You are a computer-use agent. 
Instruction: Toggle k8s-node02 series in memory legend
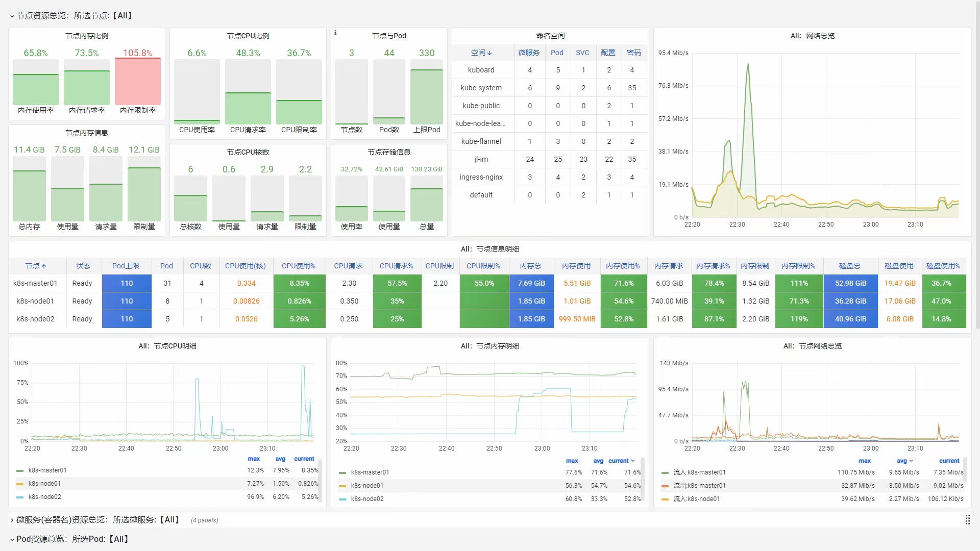click(x=367, y=499)
